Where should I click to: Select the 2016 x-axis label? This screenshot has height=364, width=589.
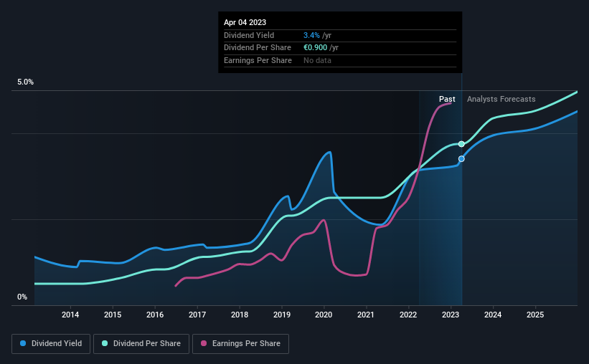tap(155, 315)
